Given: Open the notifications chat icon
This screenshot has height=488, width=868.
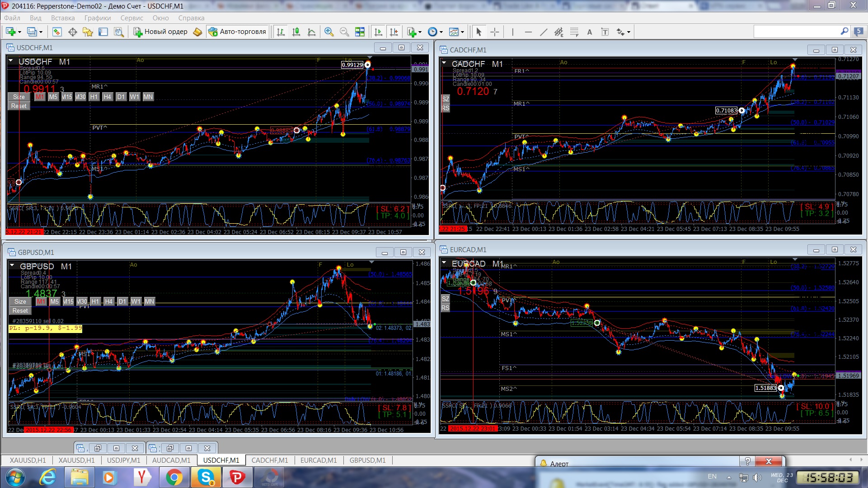Looking at the screenshot, I should click(858, 32).
